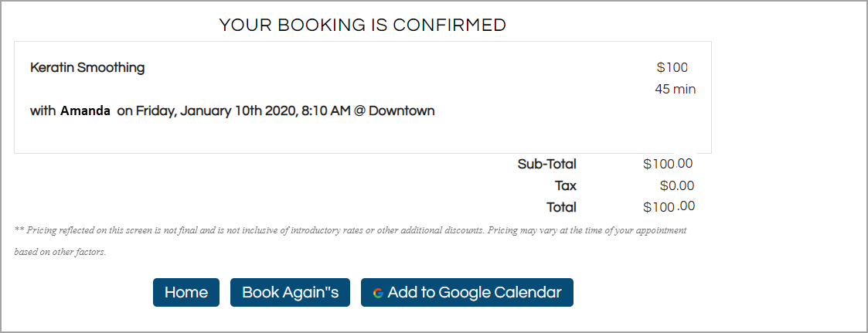Click the Sub-Total label
The height and width of the screenshot is (333, 868).
[x=547, y=165]
